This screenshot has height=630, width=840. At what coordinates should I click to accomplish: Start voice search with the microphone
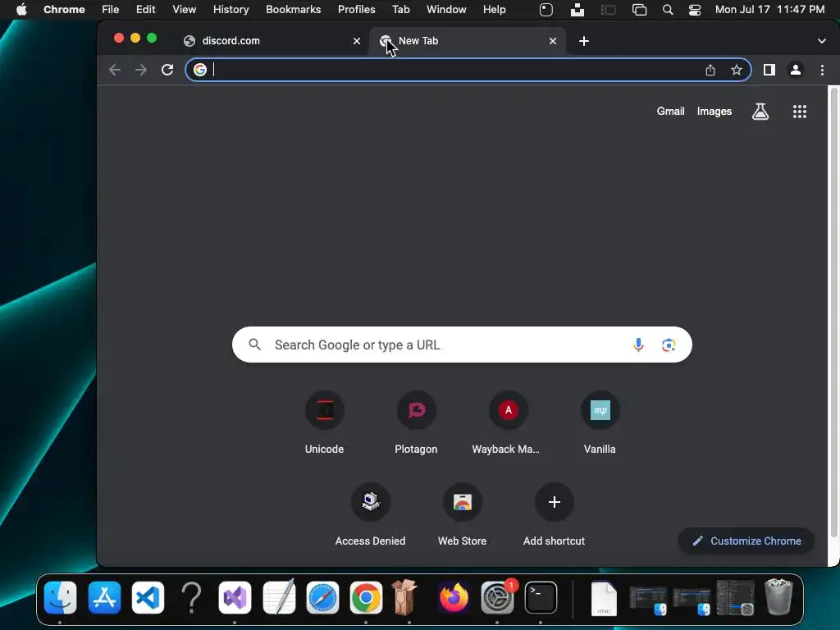point(638,345)
